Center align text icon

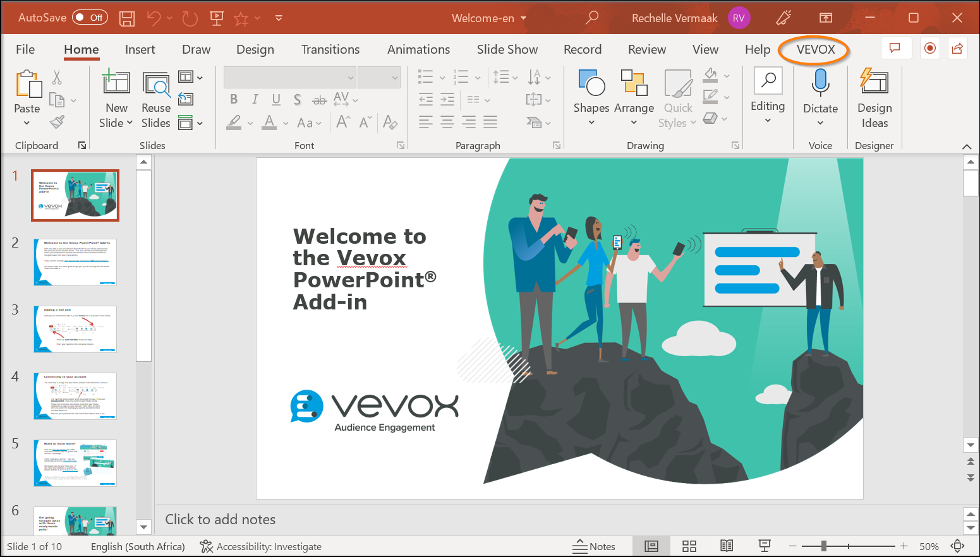click(447, 122)
